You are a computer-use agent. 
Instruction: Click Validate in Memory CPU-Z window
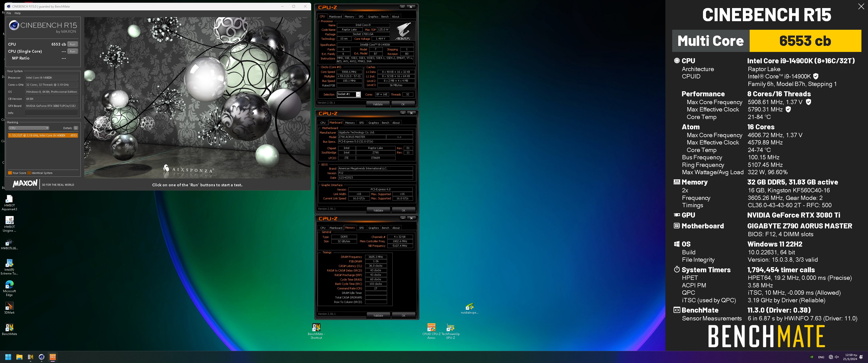tap(378, 316)
